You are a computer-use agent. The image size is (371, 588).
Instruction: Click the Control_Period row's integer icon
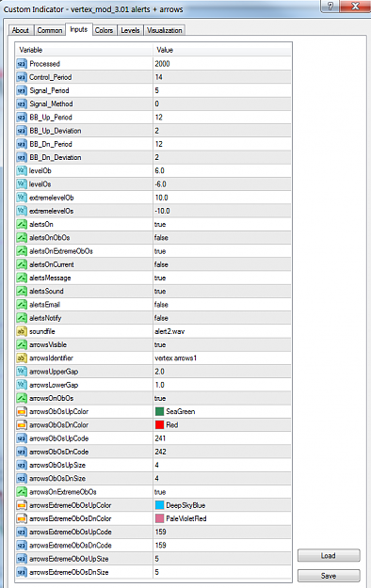tap(22, 77)
